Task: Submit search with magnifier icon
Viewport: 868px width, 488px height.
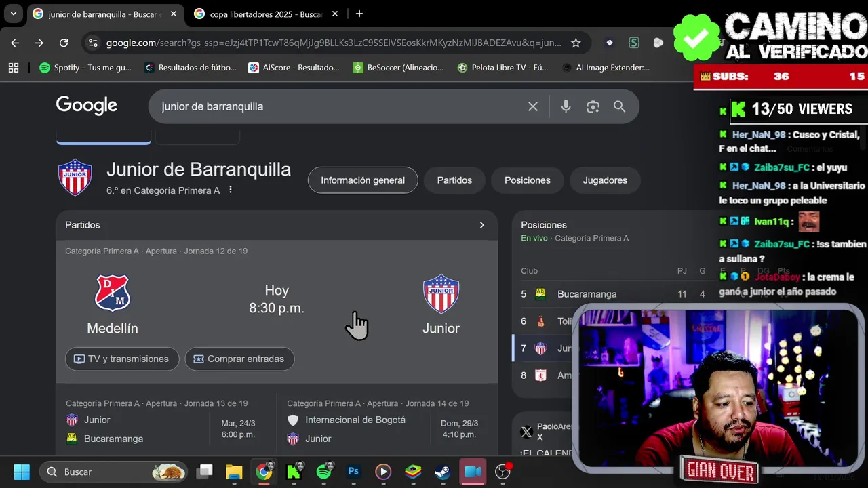Action: 619,106
